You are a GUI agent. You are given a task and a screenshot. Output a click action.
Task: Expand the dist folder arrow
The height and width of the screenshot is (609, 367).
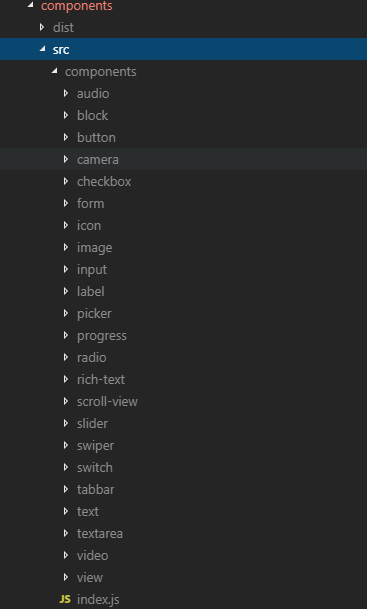[x=42, y=27]
